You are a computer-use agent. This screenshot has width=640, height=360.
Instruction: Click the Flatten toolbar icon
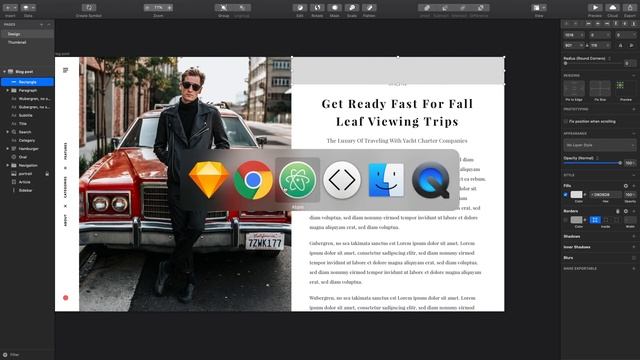coord(369,8)
